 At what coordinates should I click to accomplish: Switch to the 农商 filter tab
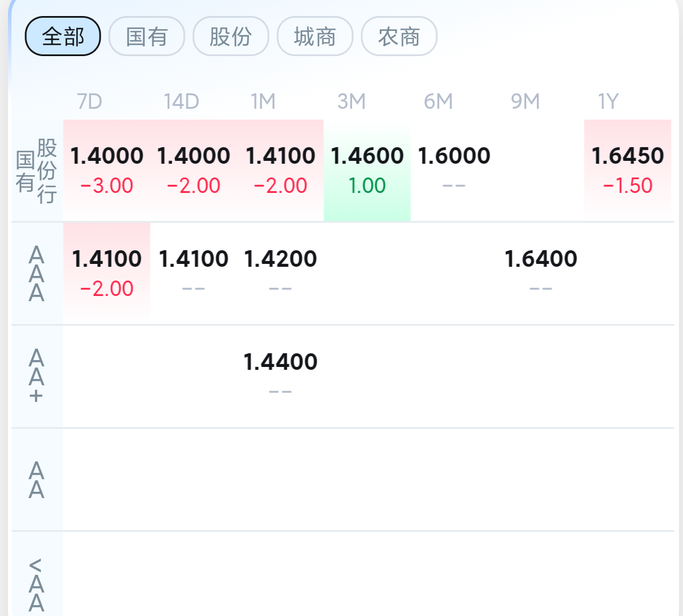tap(399, 36)
